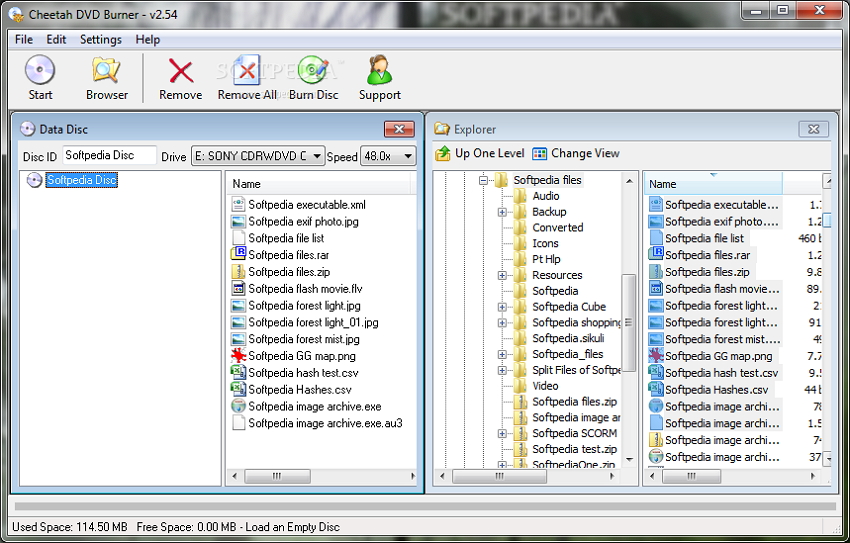Screen dimensions: 850x543
Task: Open the Support icon
Action: pos(379,70)
